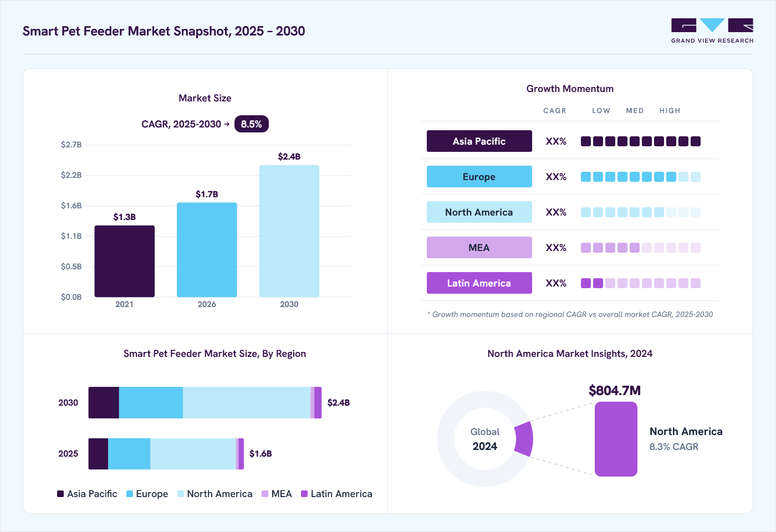Click the Growth Momentum heading
This screenshot has width=776, height=532.
pos(570,89)
